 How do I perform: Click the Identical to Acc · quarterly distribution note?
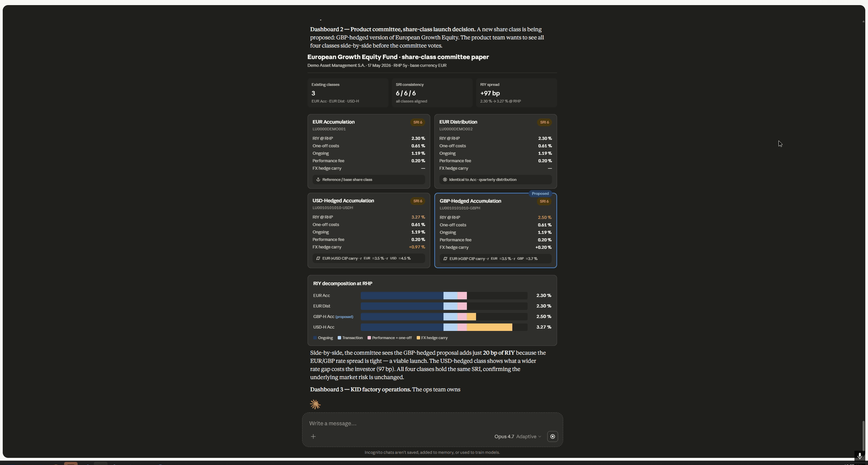click(x=496, y=180)
